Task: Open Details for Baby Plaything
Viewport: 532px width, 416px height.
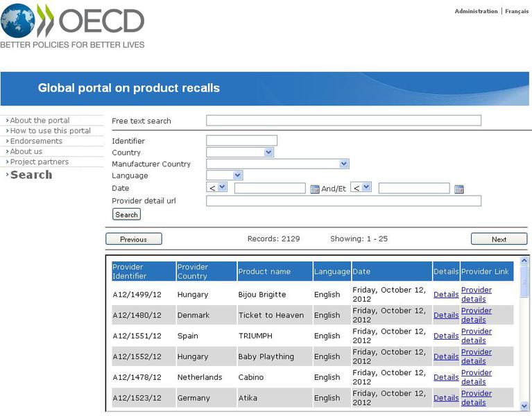Action: tap(446, 356)
